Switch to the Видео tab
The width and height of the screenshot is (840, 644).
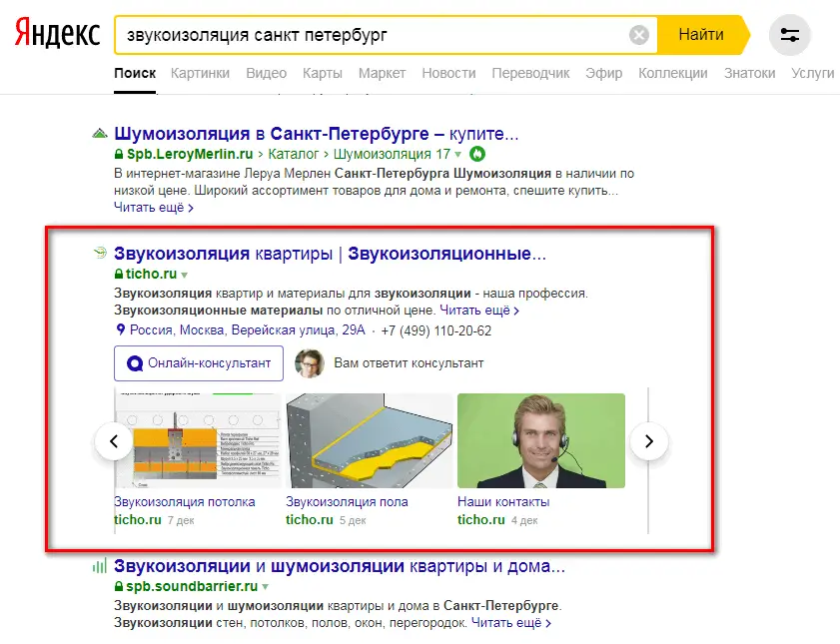pos(267,73)
